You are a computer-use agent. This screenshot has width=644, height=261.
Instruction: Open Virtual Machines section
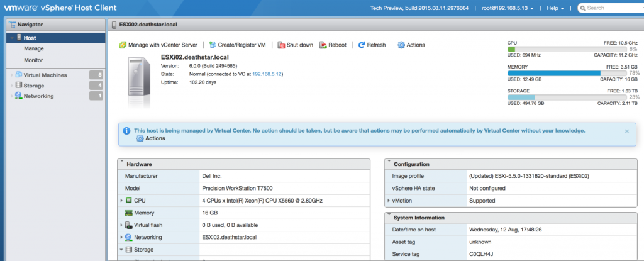point(45,75)
